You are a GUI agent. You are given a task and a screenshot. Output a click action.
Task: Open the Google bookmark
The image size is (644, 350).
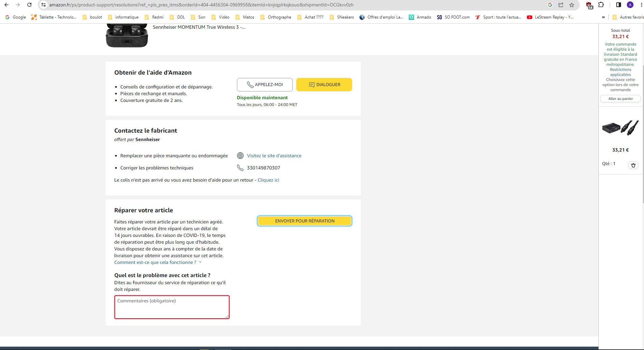click(16, 17)
